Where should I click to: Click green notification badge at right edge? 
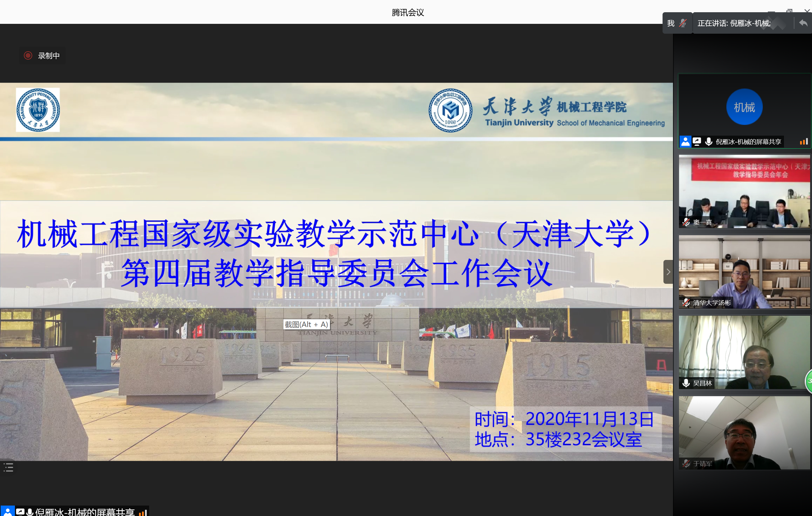809,381
